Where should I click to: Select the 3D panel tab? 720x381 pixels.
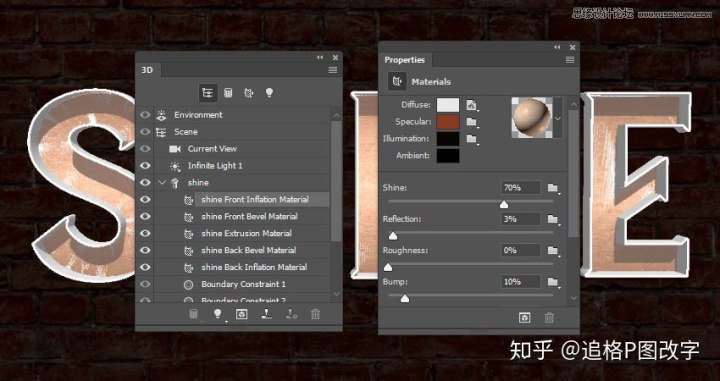point(147,70)
